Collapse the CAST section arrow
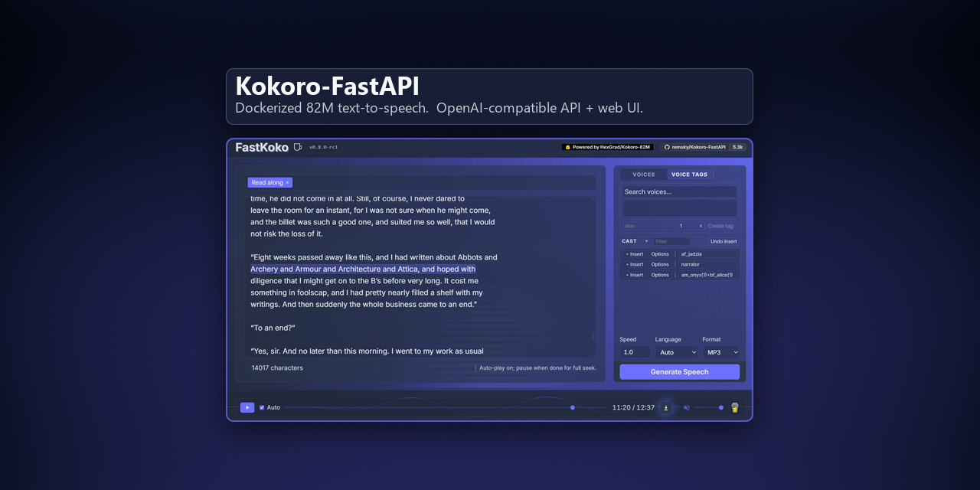 646,241
